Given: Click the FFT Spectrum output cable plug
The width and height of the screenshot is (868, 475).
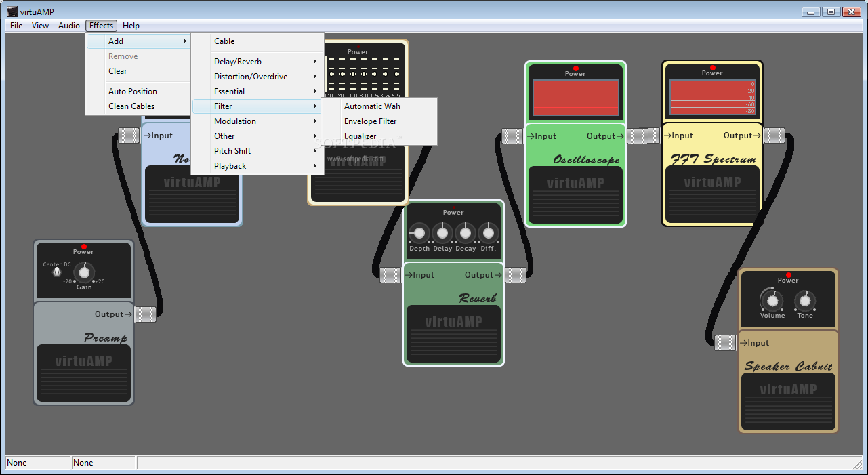Looking at the screenshot, I should click(x=774, y=136).
